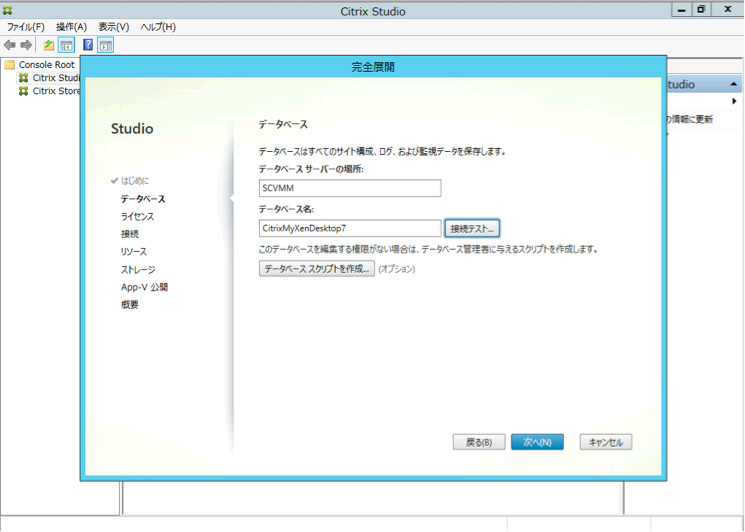Select the データベース wizard step
Image resolution: width=745 pixels, height=532 pixels.
(x=143, y=199)
